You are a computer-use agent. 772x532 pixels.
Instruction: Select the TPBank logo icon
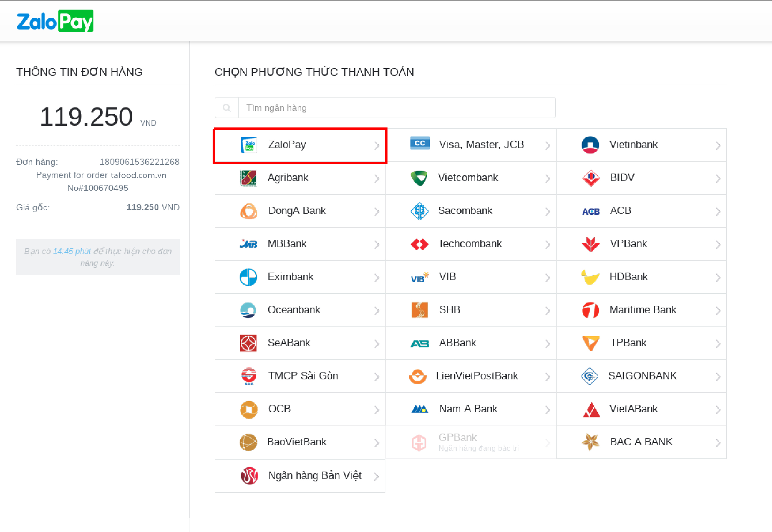[591, 343]
